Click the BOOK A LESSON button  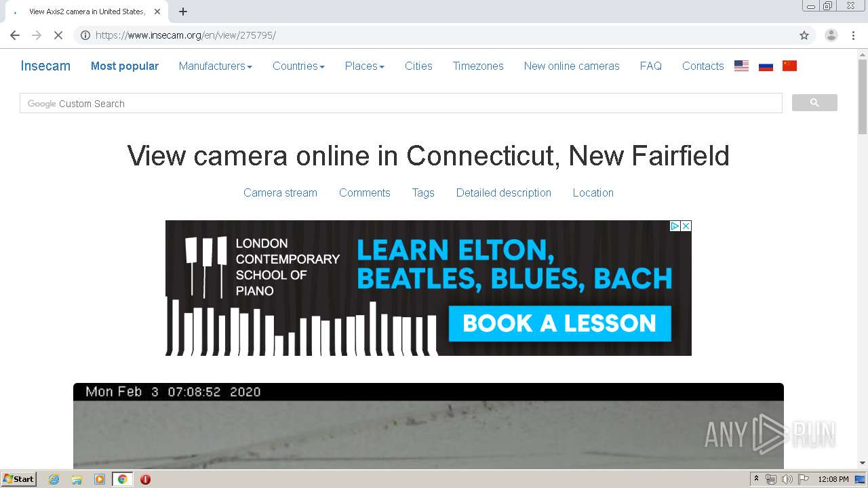(x=559, y=323)
